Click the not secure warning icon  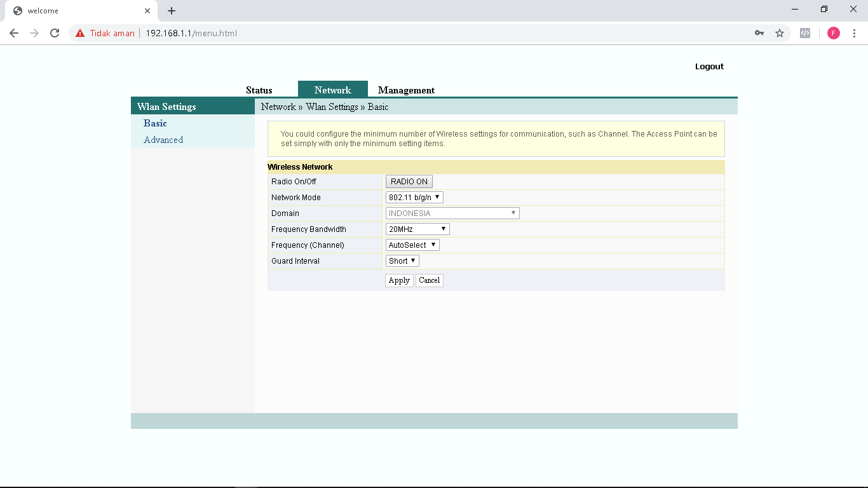(x=80, y=33)
